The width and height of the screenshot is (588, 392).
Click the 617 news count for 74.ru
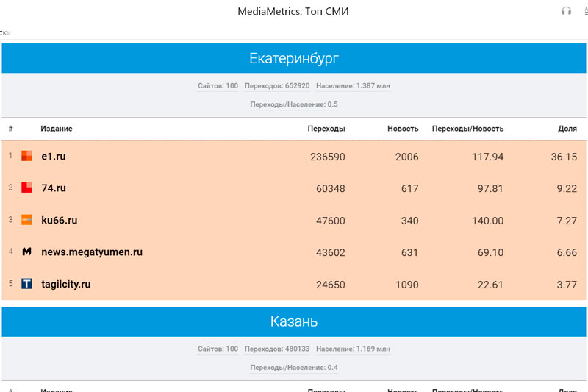[x=410, y=189]
